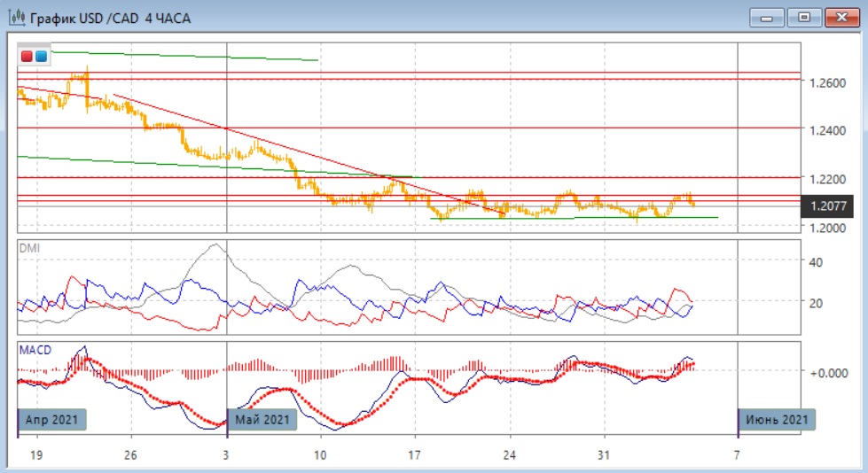This screenshot has width=868, height=473.
Task: Click the current price tag 1.2077
Action: pyautogui.click(x=829, y=206)
